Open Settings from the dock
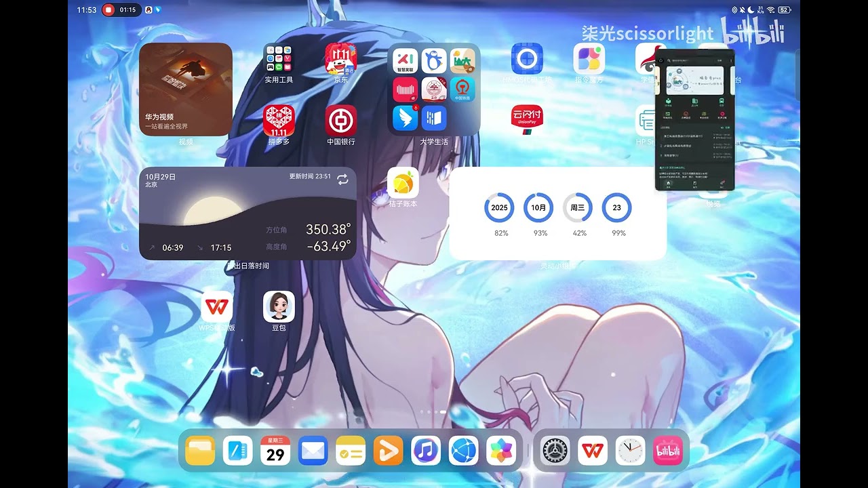The height and width of the screenshot is (488, 868). pos(555,451)
